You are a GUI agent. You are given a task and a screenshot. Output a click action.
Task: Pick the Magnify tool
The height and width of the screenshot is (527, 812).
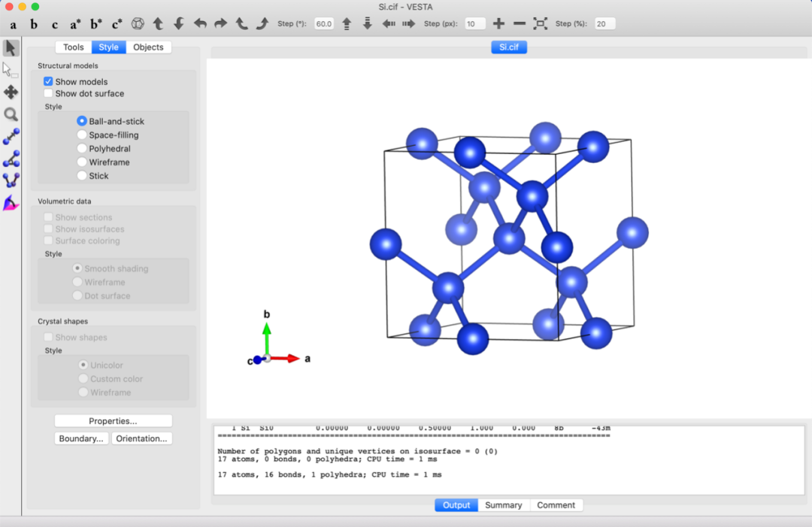point(11,114)
